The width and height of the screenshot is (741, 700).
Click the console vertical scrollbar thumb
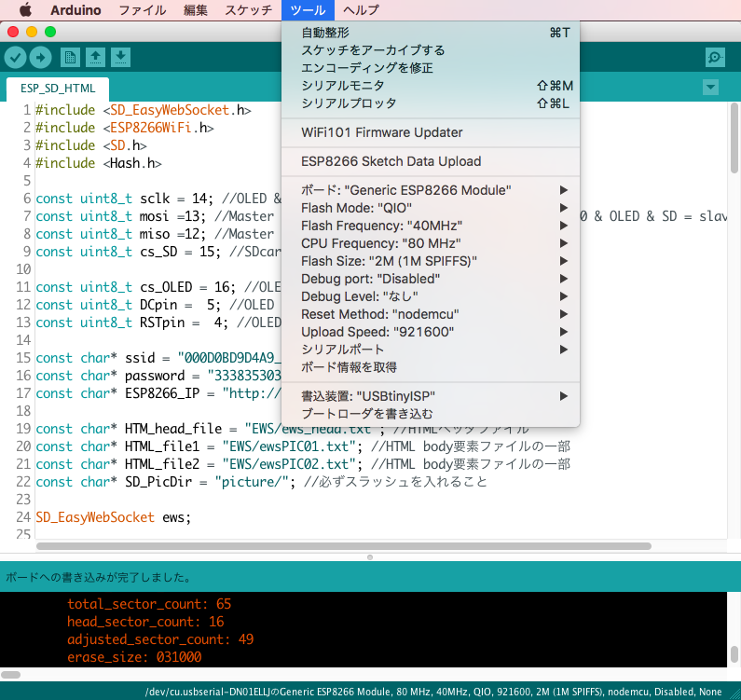coord(734,654)
